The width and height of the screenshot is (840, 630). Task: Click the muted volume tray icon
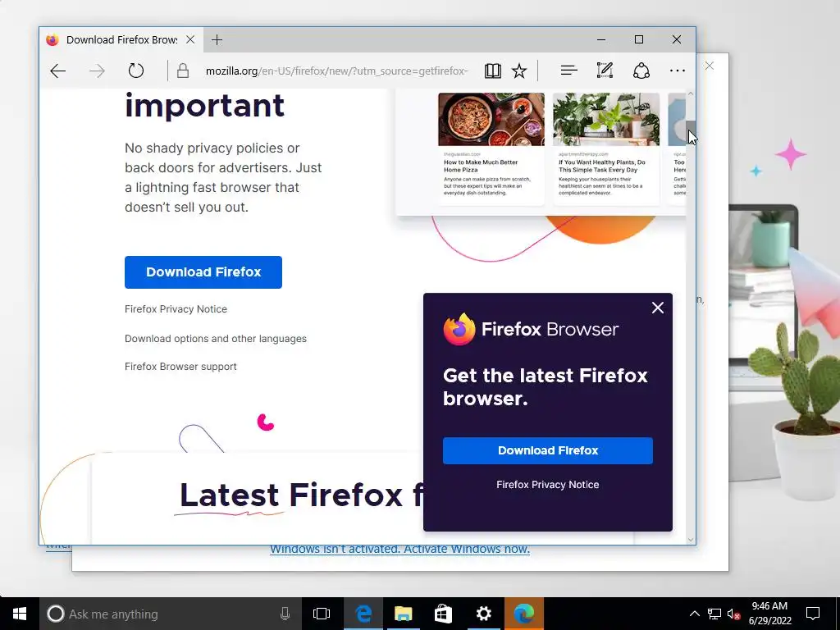(733, 614)
